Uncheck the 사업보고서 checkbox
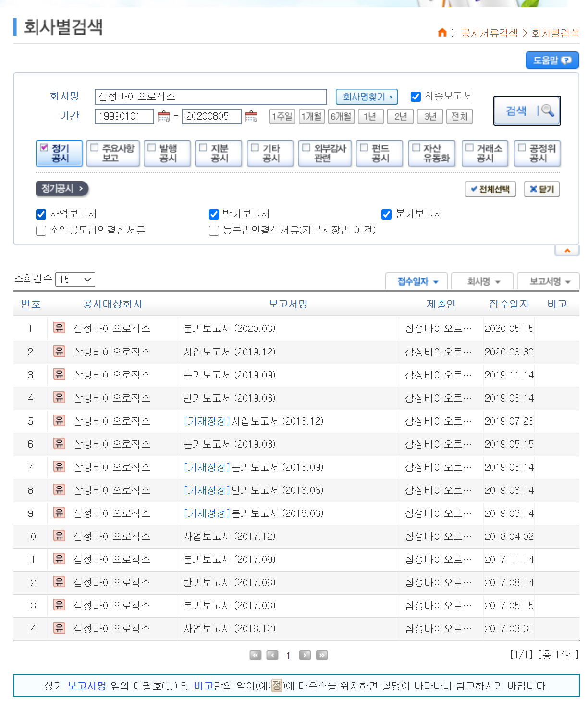Screen dimensions: 588x708 [41, 214]
